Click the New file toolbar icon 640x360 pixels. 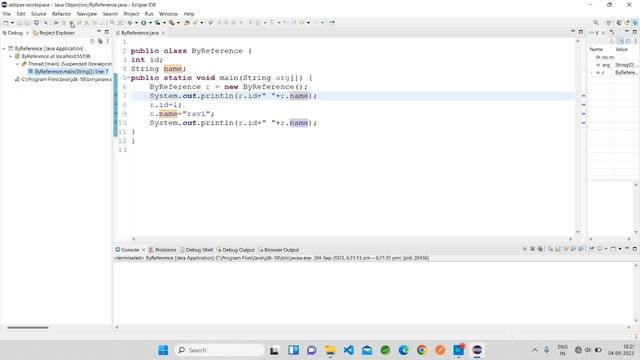[x=5, y=23]
